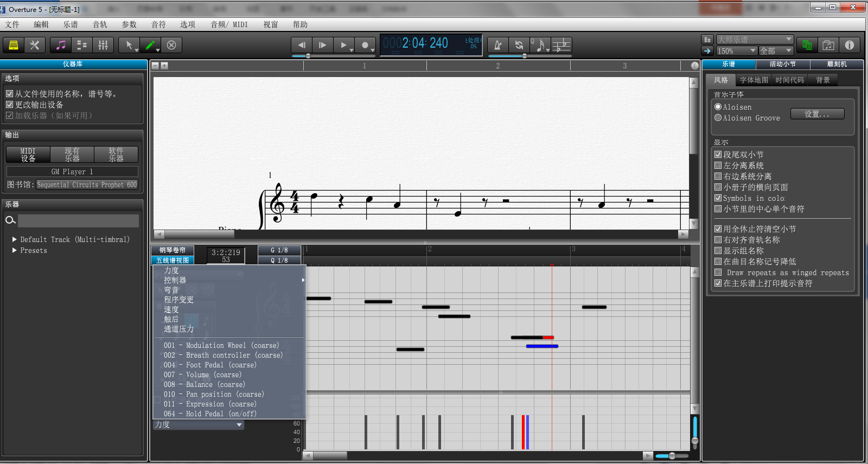
Task: Toggle the metronome icon
Action: tap(498, 45)
